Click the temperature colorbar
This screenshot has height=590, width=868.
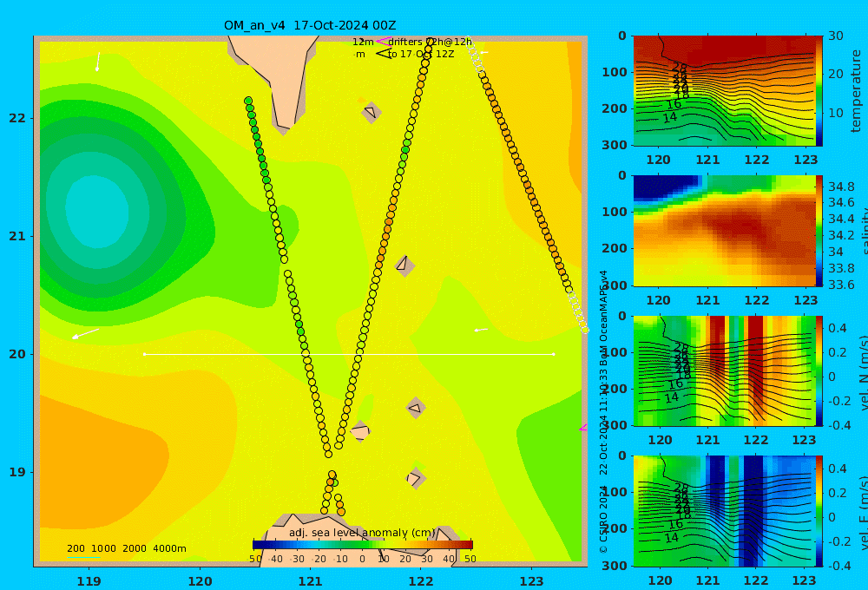tap(819, 91)
